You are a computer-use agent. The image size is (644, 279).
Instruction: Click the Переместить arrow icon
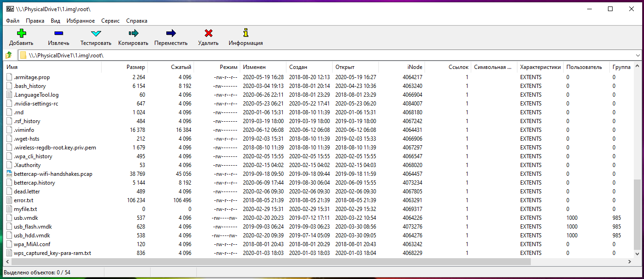click(x=171, y=33)
